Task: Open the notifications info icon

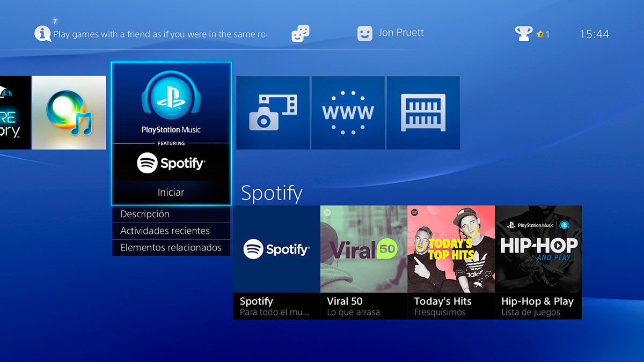Action: coord(43,33)
